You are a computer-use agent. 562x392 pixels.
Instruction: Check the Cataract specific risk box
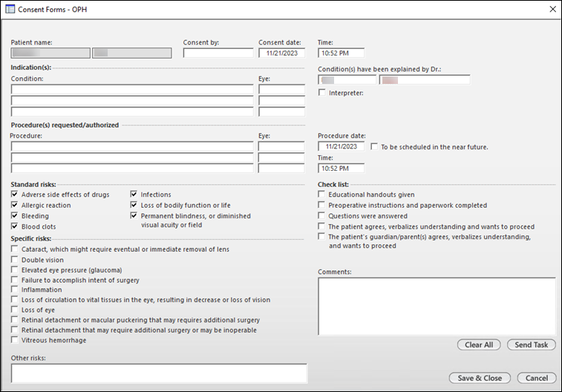pyautogui.click(x=14, y=249)
